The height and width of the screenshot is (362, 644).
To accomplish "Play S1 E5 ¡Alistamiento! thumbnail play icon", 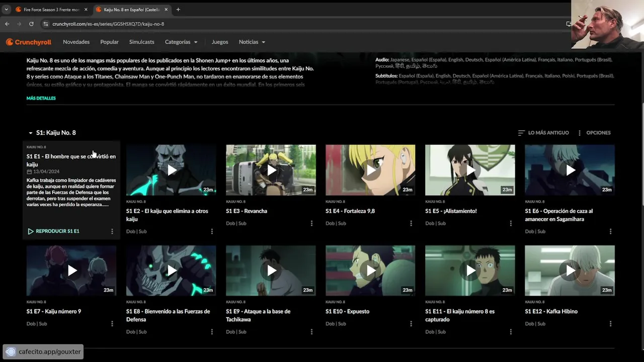I will pyautogui.click(x=470, y=170).
